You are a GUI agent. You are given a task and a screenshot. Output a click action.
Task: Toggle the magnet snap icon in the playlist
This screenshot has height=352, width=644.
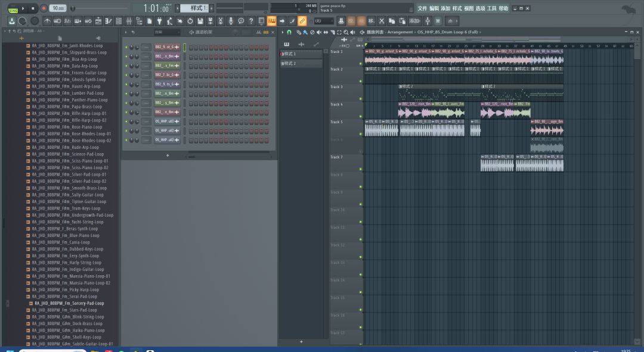point(289,32)
